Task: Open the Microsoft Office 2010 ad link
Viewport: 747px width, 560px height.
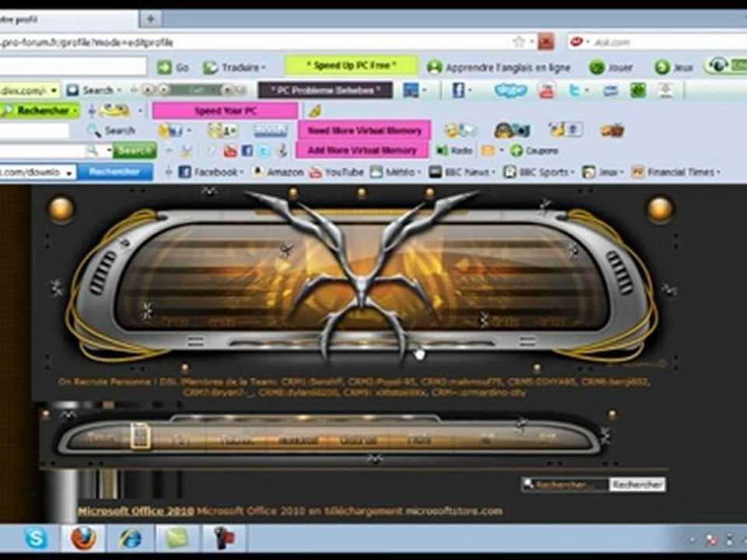Action: pos(135,512)
